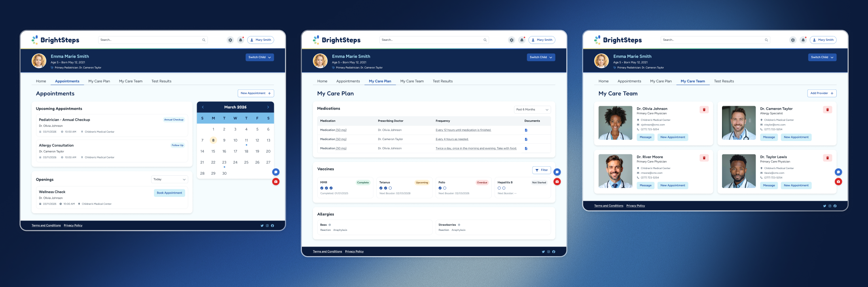868x287 pixels.
Task: Toggle the empty third Tetanus dose circle
Action: tap(390, 188)
